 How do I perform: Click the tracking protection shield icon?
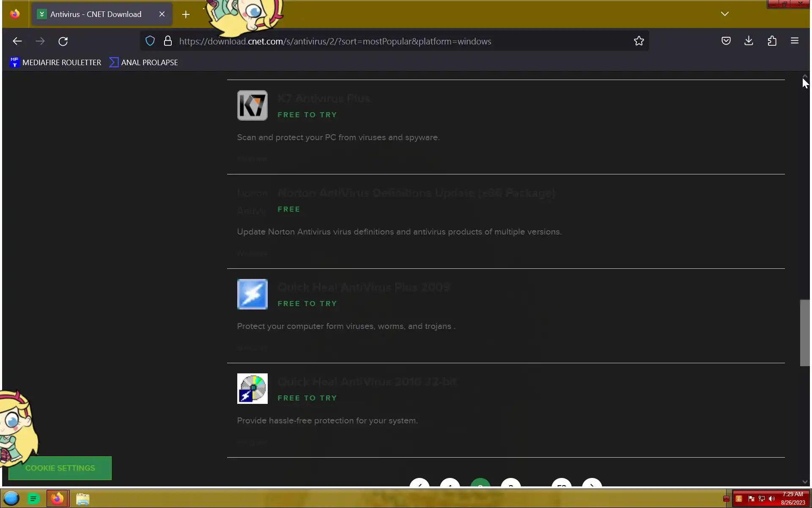tap(150, 41)
